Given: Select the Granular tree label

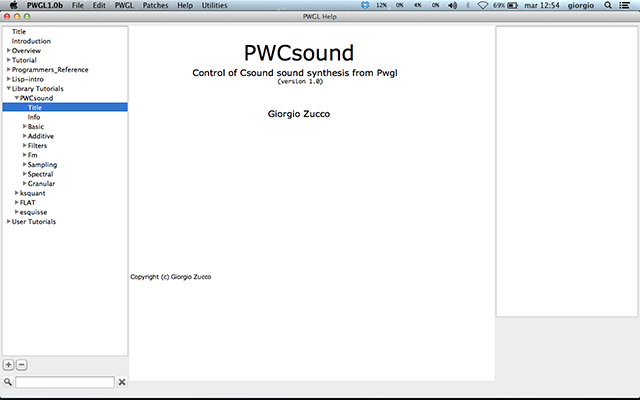Looking at the screenshot, I should pyautogui.click(x=41, y=184).
